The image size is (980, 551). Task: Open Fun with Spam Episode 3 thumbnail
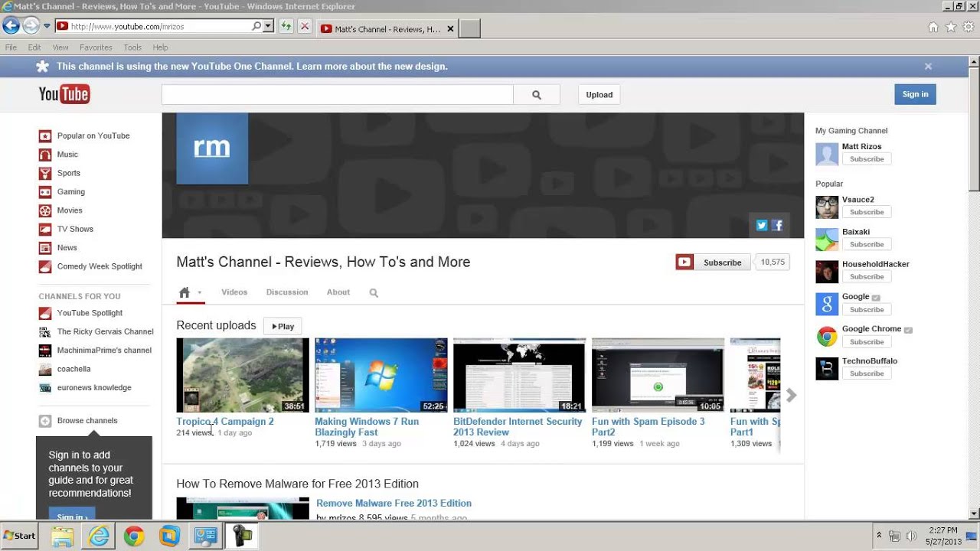(658, 375)
